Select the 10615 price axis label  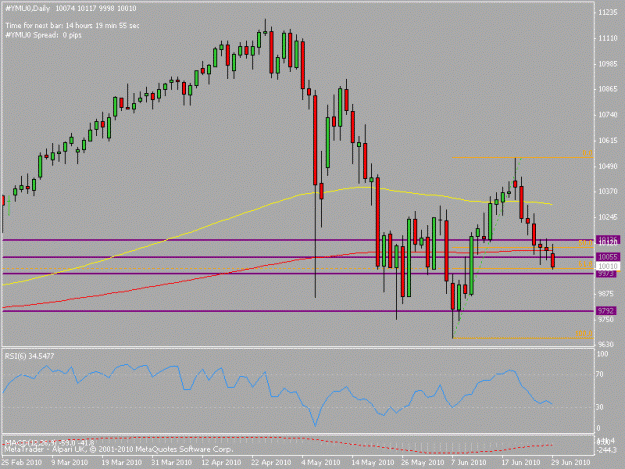click(607, 140)
